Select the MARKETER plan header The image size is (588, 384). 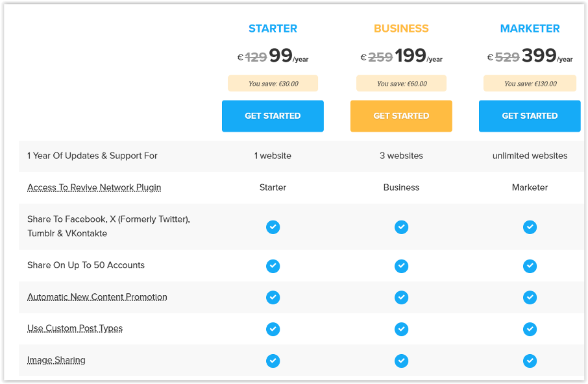pos(530,28)
